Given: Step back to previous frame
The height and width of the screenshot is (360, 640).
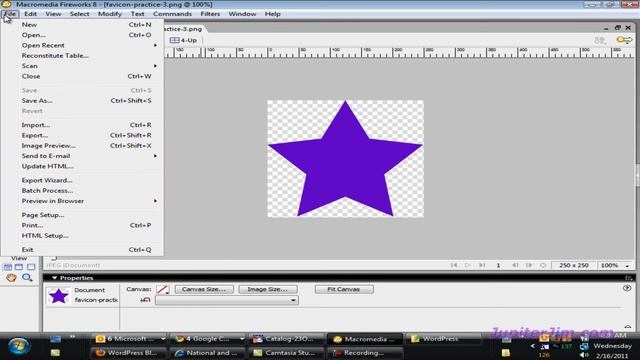Looking at the screenshot, I should click(x=515, y=265).
